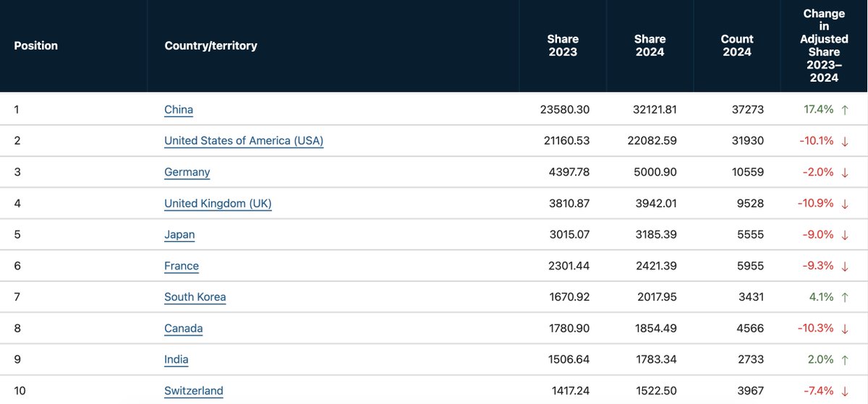The height and width of the screenshot is (404, 868).
Task: Click India's share value 1783.34
Action: 655,359
